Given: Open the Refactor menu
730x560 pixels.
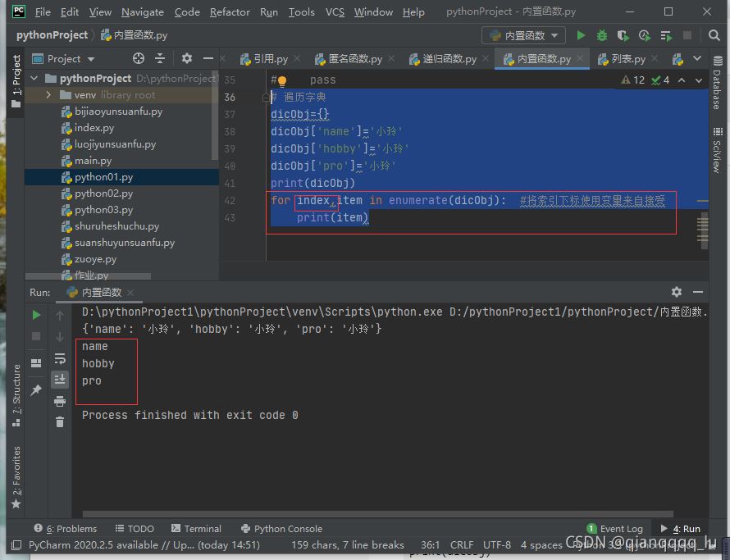Looking at the screenshot, I should [x=230, y=12].
